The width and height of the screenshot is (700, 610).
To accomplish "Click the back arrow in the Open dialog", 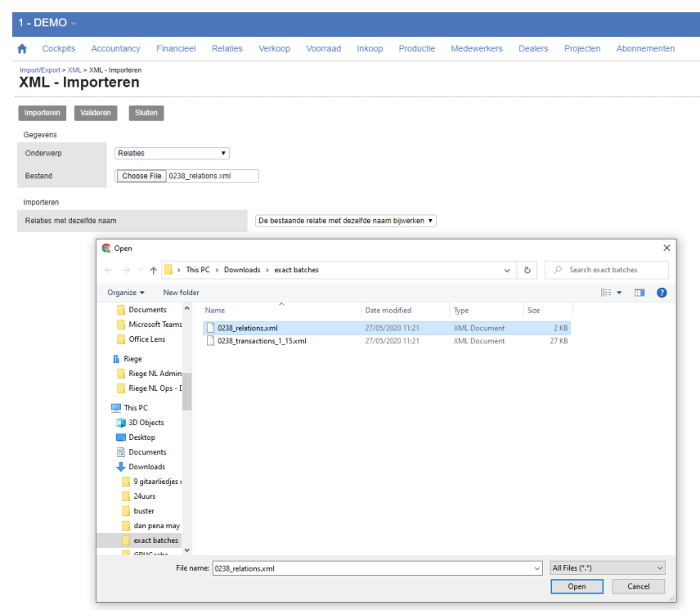I will 107,269.
